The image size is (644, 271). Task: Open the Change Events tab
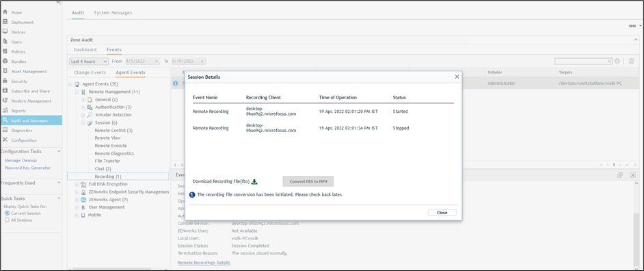pyautogui.click(x=90, y=73)
